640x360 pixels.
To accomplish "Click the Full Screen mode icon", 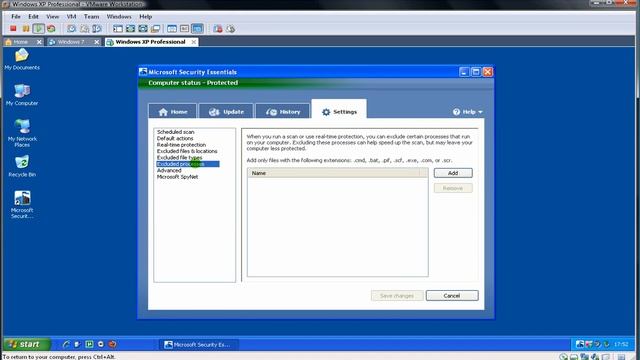I will tap(143, 29).
